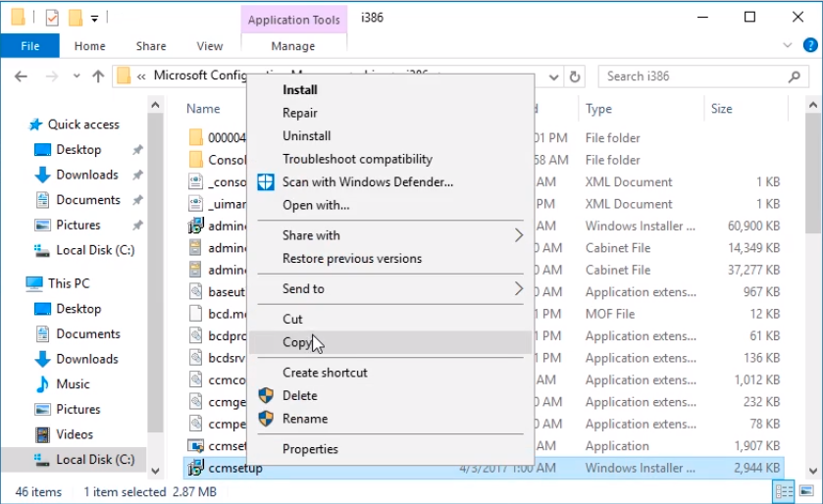Open the recent locations dropdown arrow
The image size is (823, 504).
[77, 76]
